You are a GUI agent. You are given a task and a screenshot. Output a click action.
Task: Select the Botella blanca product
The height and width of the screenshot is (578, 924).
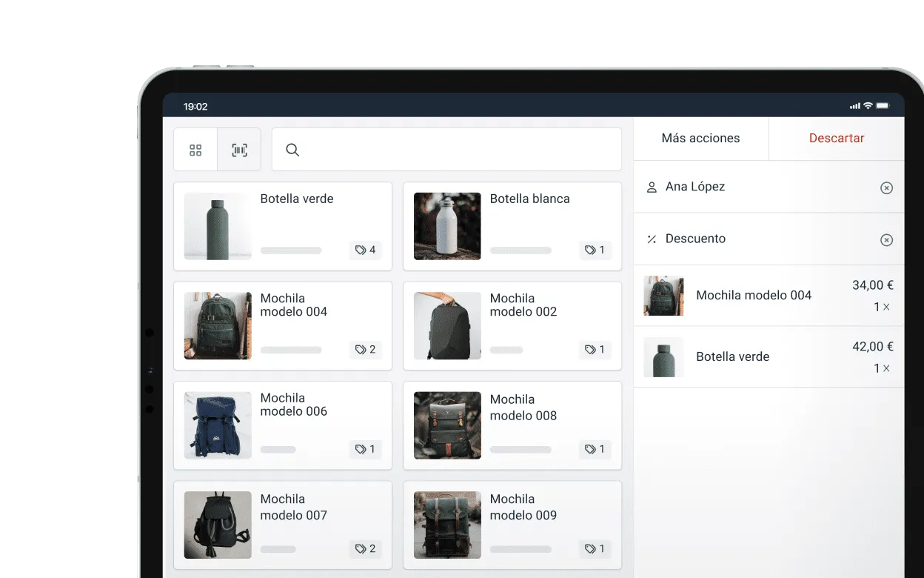512,226
